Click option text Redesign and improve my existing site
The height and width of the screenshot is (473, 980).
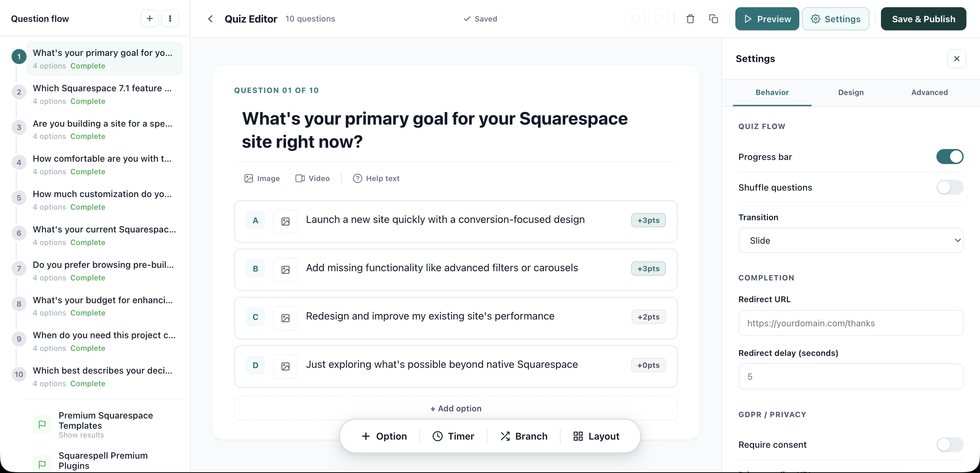[x=430, y=316]
